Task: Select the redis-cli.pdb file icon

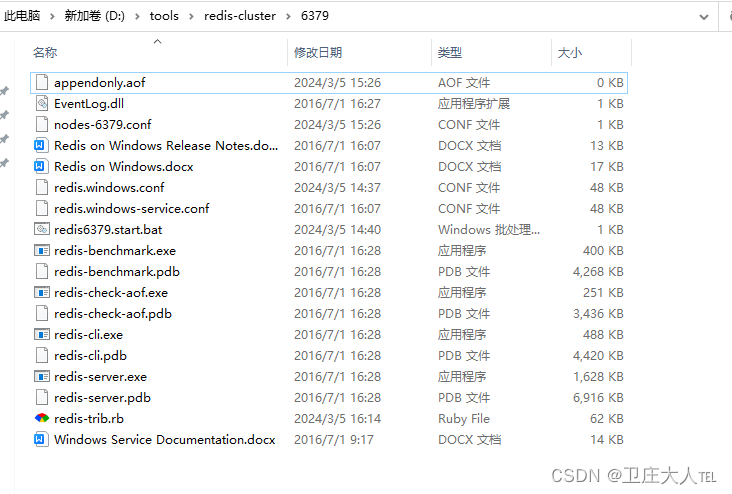Action: (x=42, y=356)
